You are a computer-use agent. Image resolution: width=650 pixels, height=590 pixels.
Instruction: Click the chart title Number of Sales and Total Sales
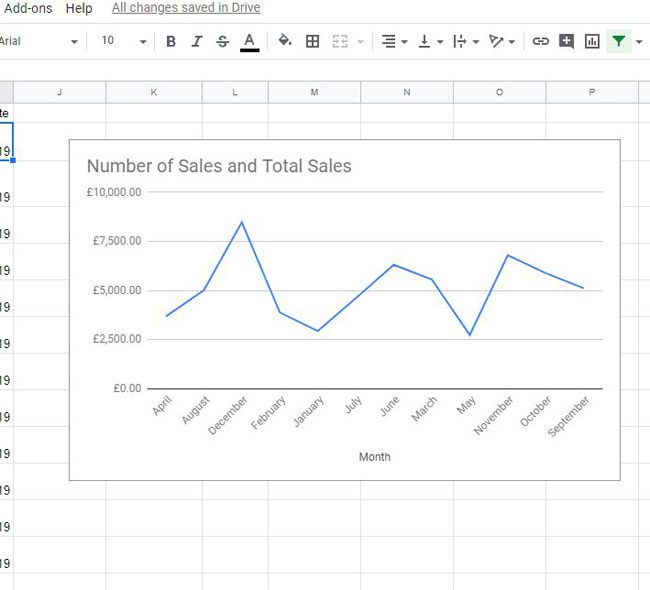219,166
